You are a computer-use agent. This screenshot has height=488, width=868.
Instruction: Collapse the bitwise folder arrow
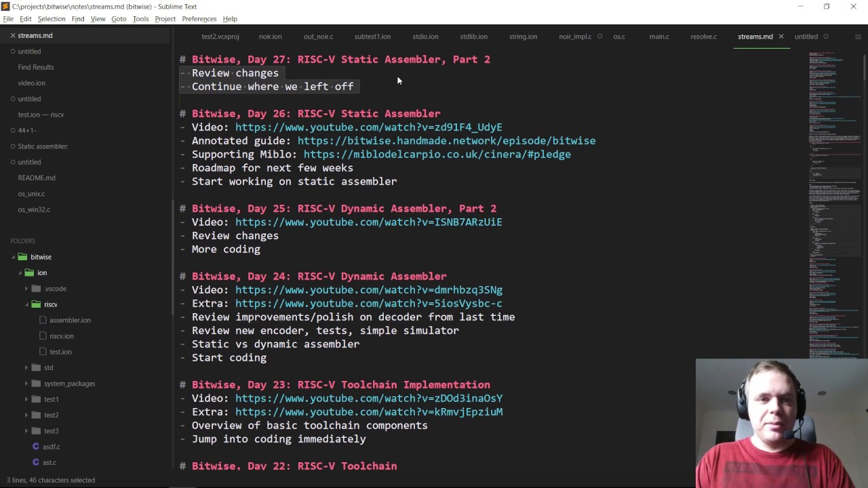point(13,257)
